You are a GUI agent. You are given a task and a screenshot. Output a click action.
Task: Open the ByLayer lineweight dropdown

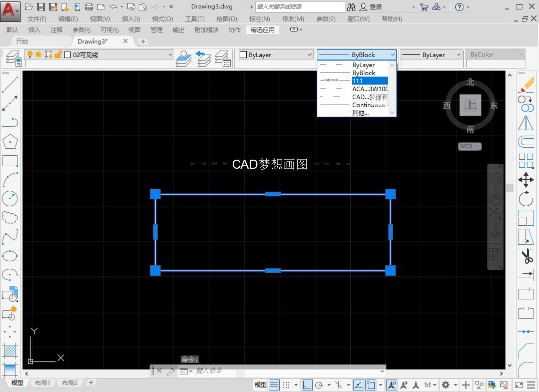(458, 55)
